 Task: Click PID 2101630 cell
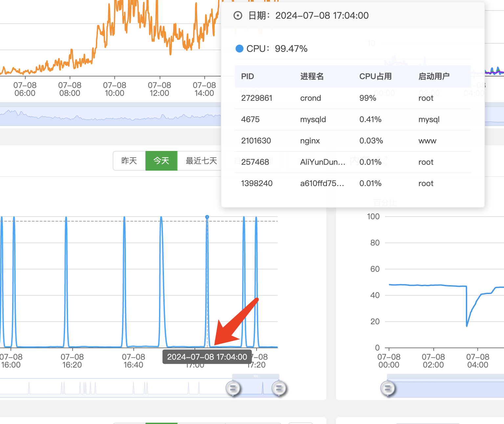[x=256, y=141]
